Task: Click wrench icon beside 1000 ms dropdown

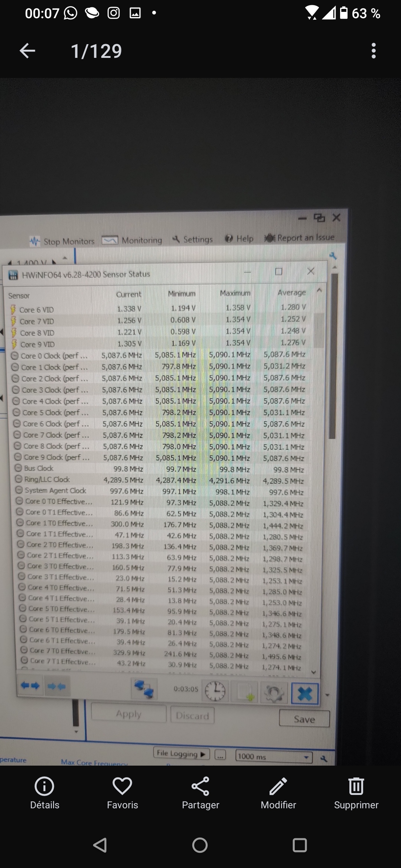Action: 324,759
